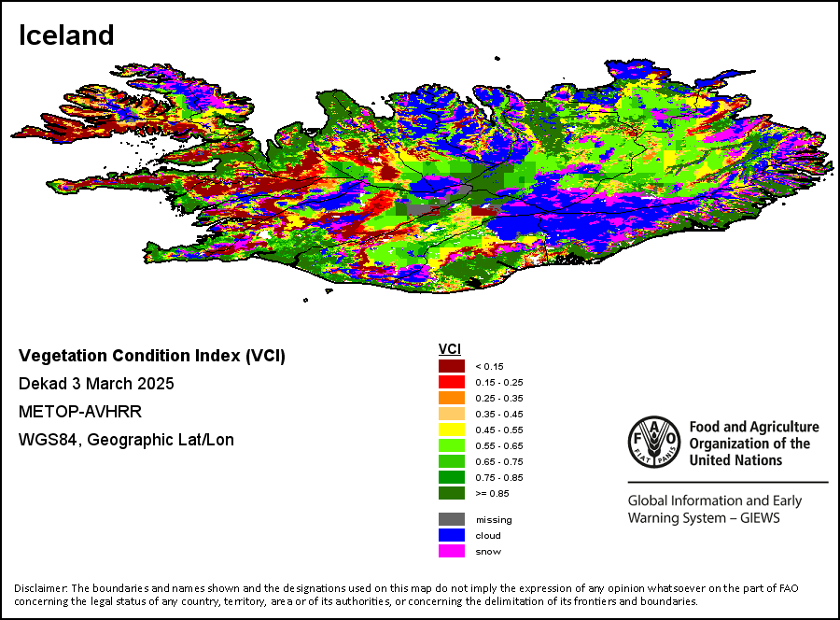Click the Disclaimer paragraph at the bottom
The image size is (840, 620).
[x=406, y=595]
